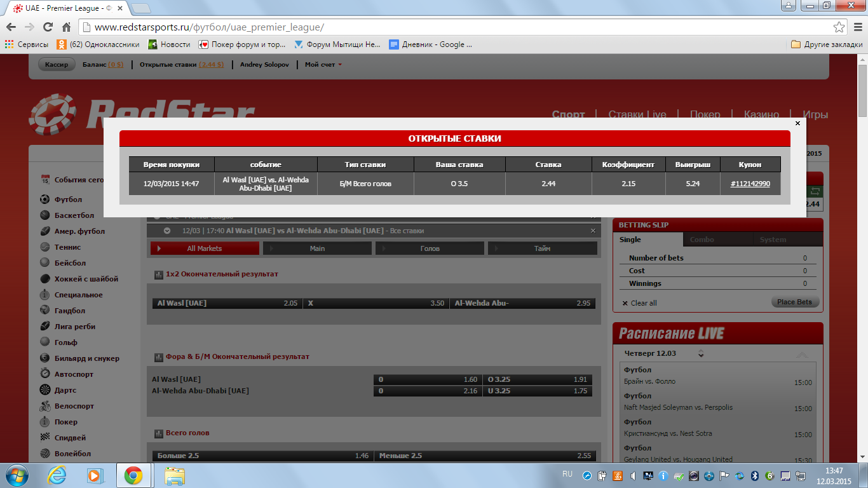Expand the Четверг 12.03 date selector

701,354
